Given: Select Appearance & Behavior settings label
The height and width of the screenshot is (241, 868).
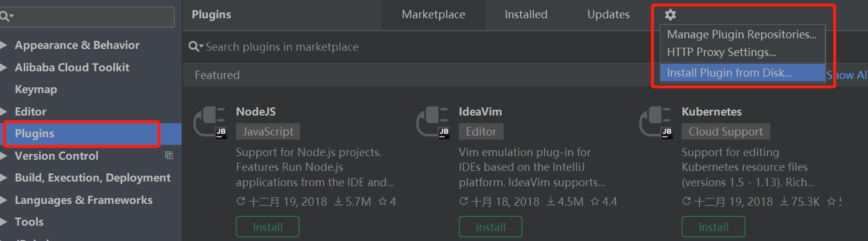Looking at the screenshot, I should (x=77, y=45).
